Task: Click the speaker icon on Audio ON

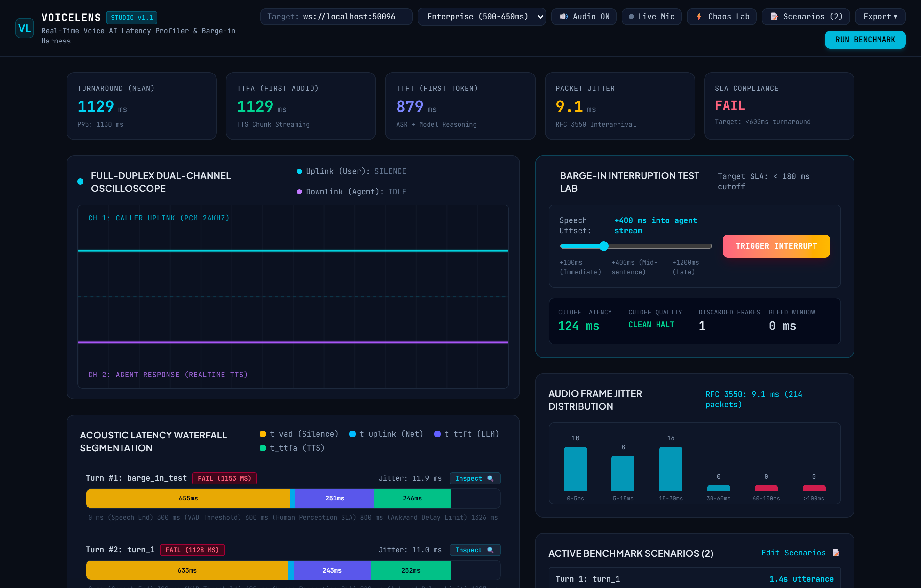Action: pyautogui.click(x=564, y=16)
